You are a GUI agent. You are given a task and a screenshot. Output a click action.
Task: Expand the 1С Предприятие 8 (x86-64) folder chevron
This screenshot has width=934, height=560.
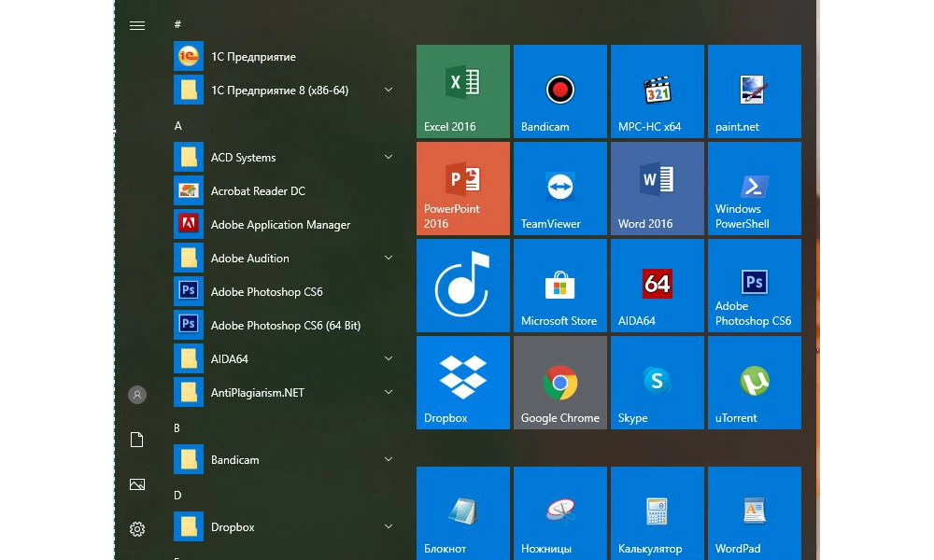coord(389,90)
